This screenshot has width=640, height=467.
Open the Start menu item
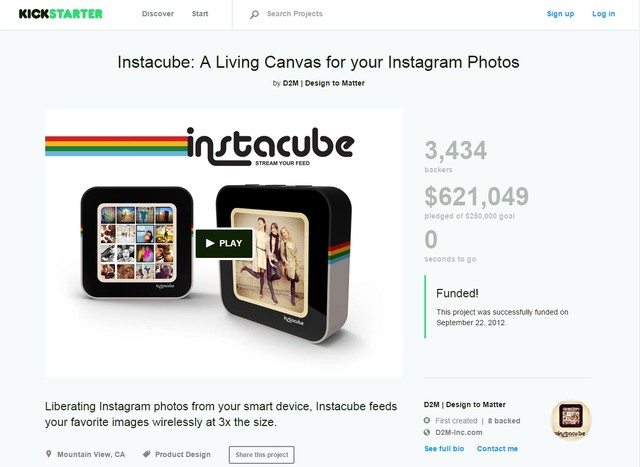200,14
